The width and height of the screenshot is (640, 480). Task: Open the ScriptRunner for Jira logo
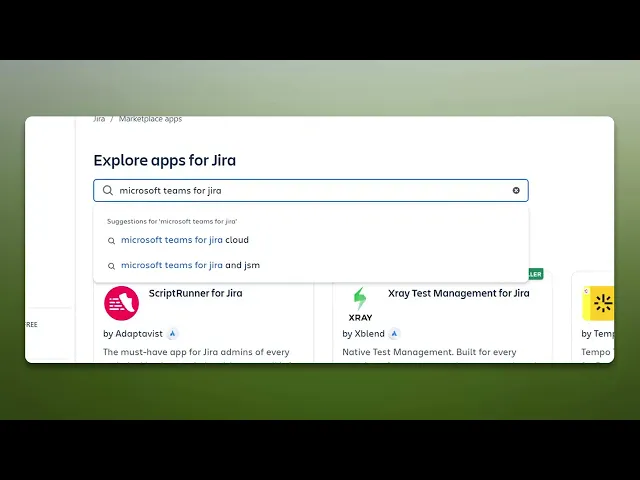pos(122,303)
